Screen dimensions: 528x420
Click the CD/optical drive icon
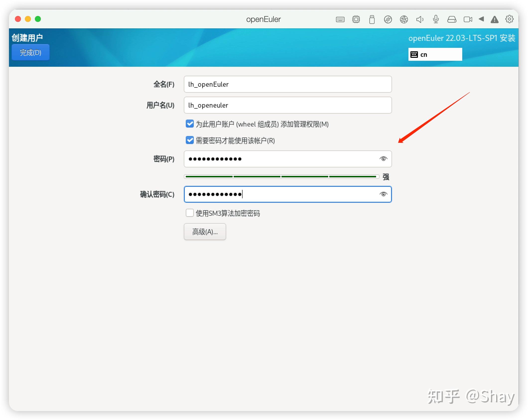pos(388,19)
